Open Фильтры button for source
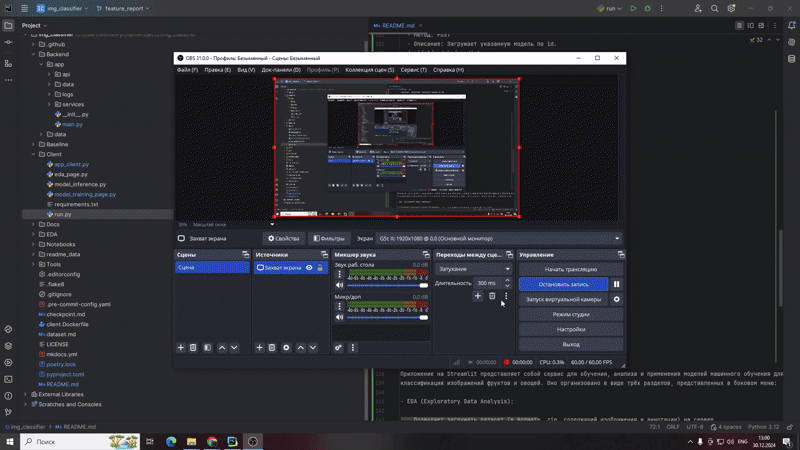 tap(329, 238)
